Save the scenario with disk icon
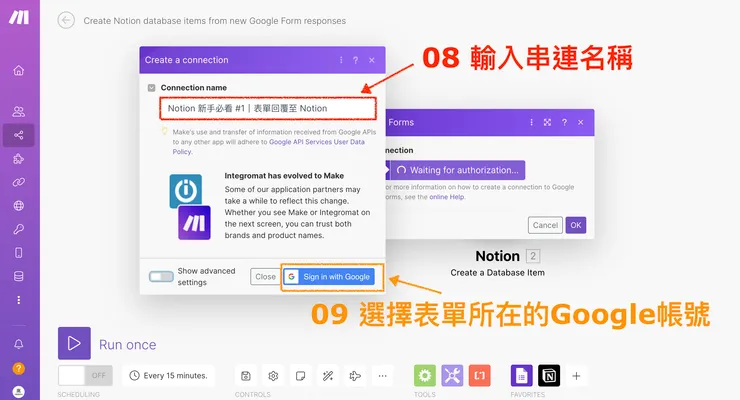Screen dimensions: 740x400 (x=246, y=376)
